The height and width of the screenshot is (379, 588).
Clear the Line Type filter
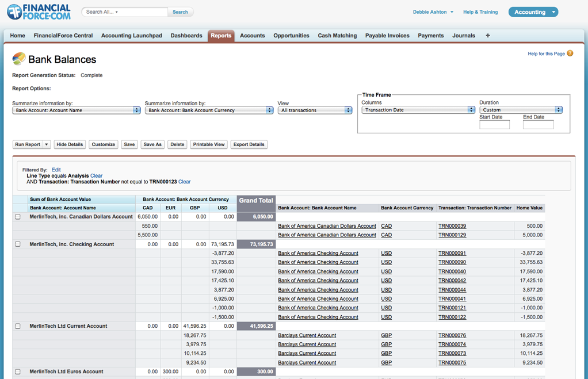tap(97, 176)
